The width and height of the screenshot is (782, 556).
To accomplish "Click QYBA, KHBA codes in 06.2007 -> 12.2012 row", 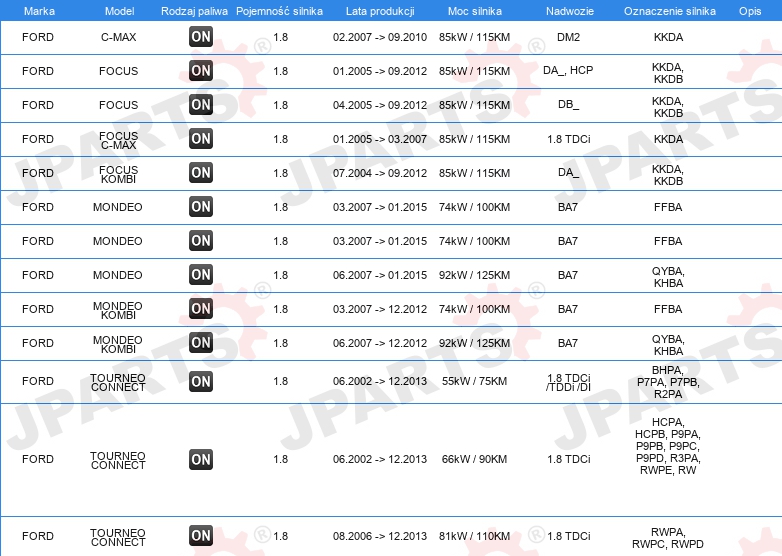I will pos(668,345).
